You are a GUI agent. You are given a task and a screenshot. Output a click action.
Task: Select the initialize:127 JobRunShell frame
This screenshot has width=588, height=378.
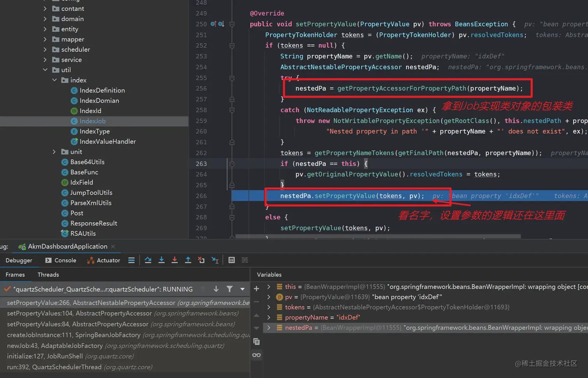pos(125,356)
